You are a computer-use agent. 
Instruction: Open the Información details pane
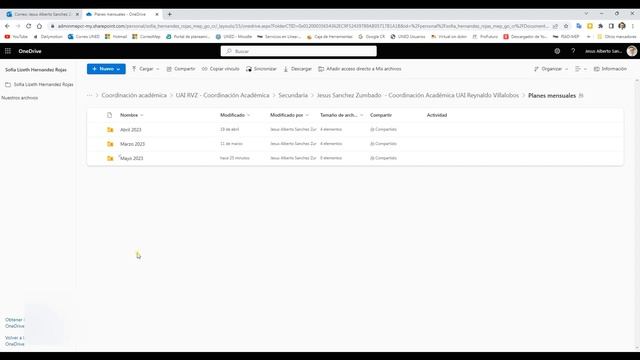point(610,69)
